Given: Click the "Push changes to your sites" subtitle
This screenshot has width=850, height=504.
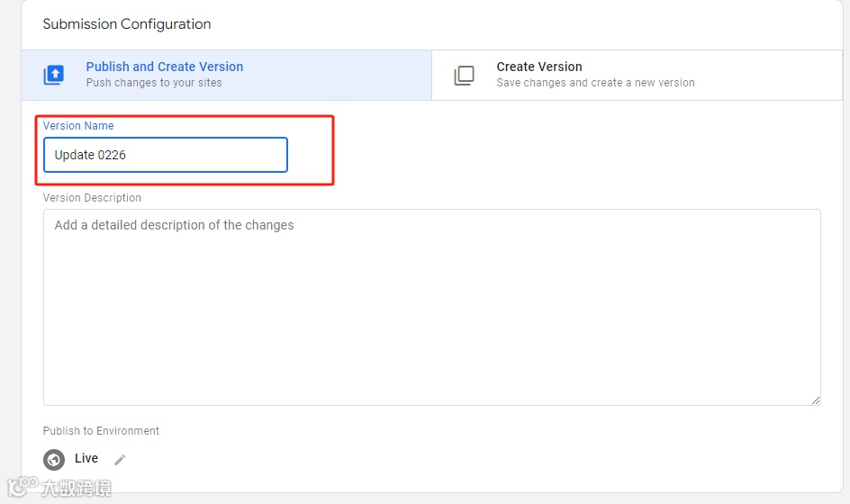Looking at the screenshot, I should point(154,83).
